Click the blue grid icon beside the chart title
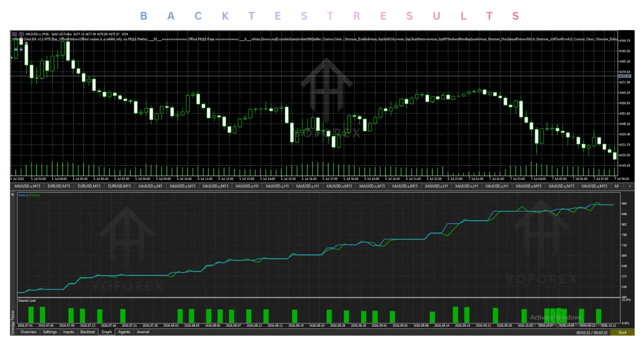The image size is (644, 362). pyautogui.click(x=15, y=34)
